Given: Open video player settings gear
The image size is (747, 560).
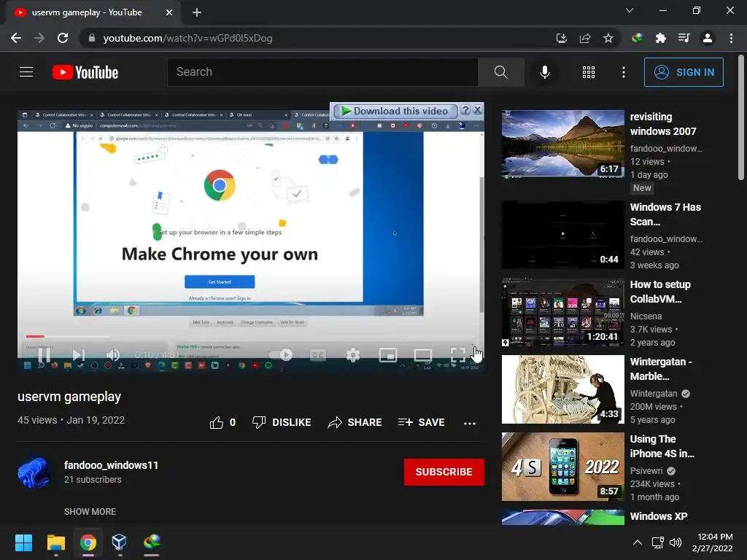Looking at the screenshot, I should 352,355.
